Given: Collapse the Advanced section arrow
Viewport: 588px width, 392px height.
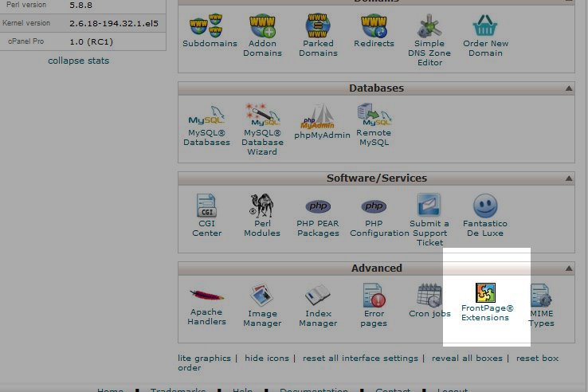Looking at the screenshot, I should click(569, 269).
